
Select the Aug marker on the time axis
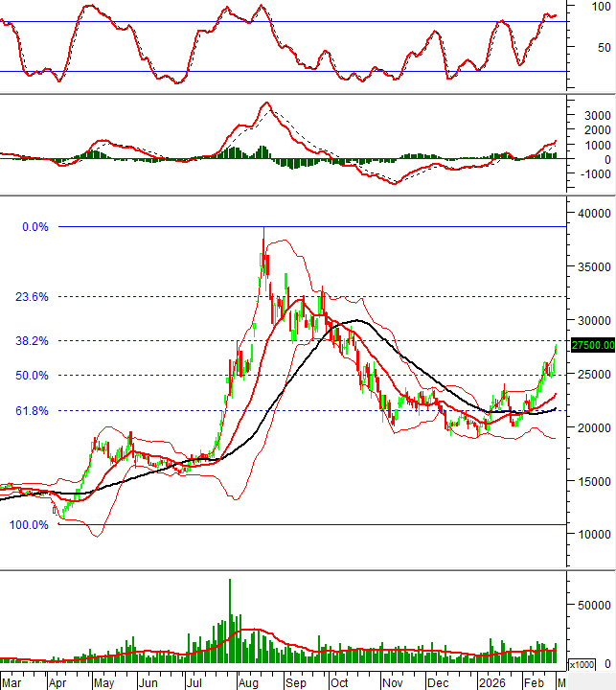pos(248,682)
